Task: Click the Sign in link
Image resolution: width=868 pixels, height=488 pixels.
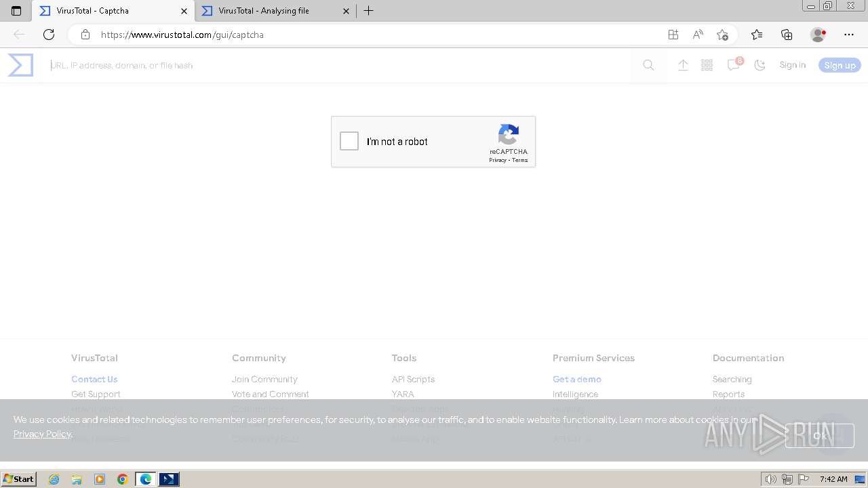Action: [x=792, y=65]
